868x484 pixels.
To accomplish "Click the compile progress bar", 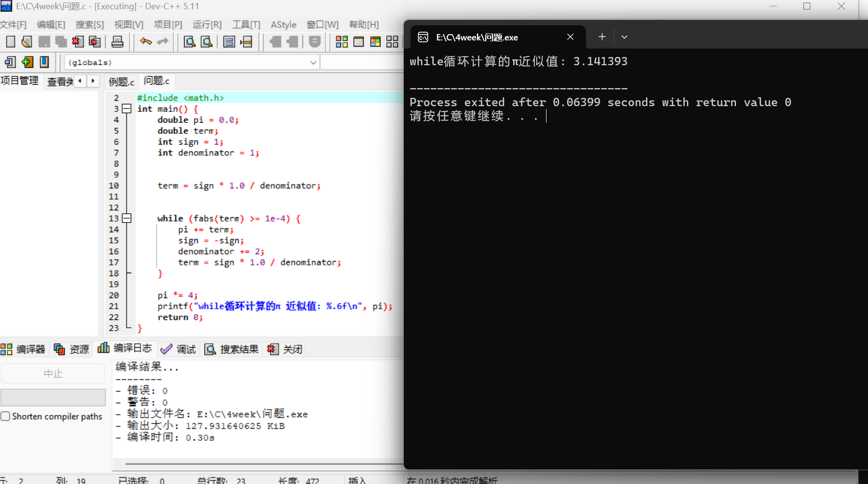I will point(53,397).
